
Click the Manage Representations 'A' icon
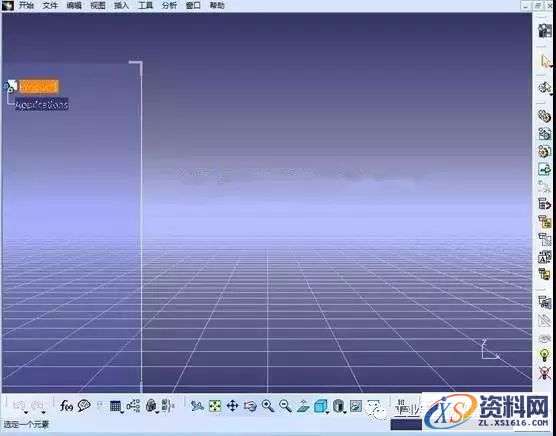(544, 257)
